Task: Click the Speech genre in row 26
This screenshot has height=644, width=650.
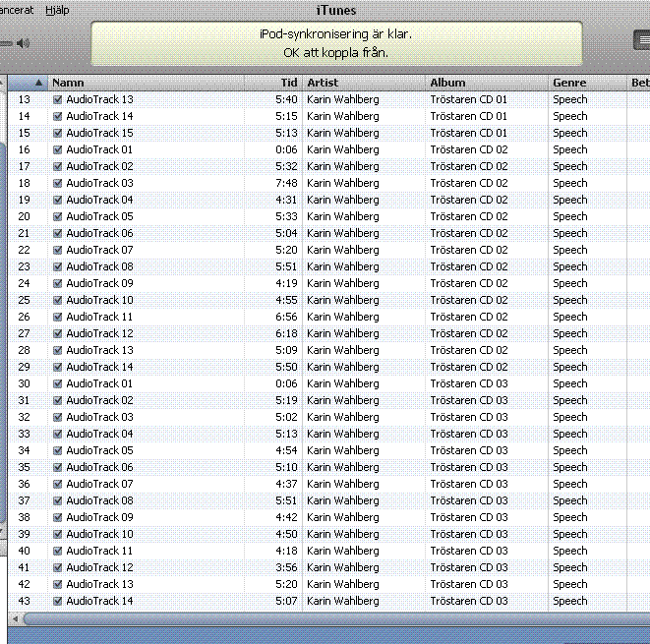Action: point(570,317)
